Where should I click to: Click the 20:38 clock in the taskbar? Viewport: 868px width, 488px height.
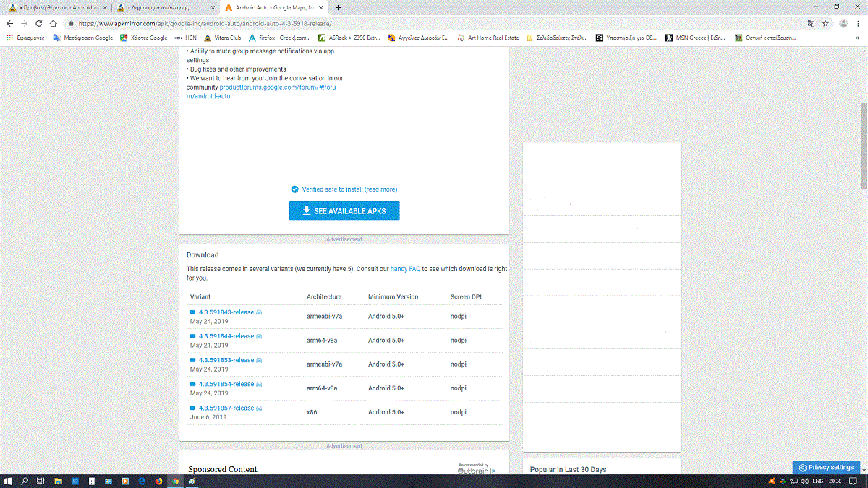point(835,481)
